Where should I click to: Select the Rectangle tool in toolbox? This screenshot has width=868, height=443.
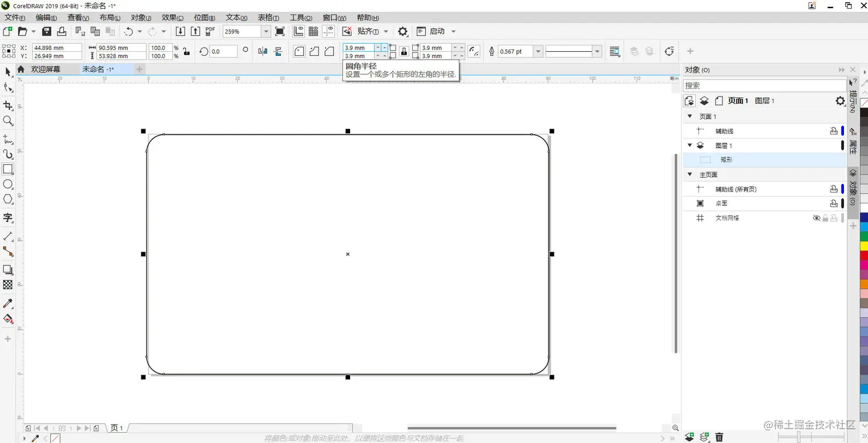(x=8, y=170)
